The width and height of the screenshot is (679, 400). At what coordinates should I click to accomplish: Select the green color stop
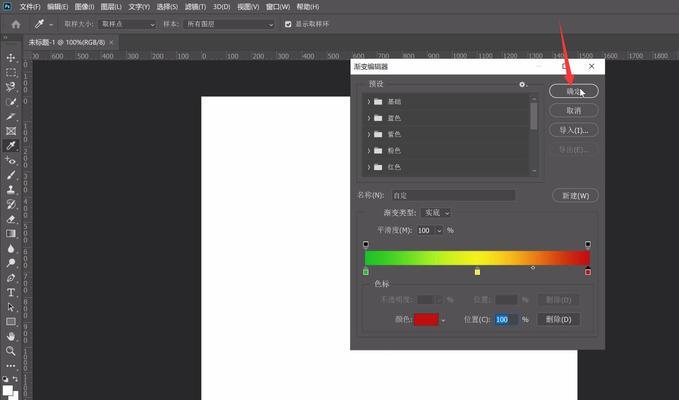tap(366, 271)
